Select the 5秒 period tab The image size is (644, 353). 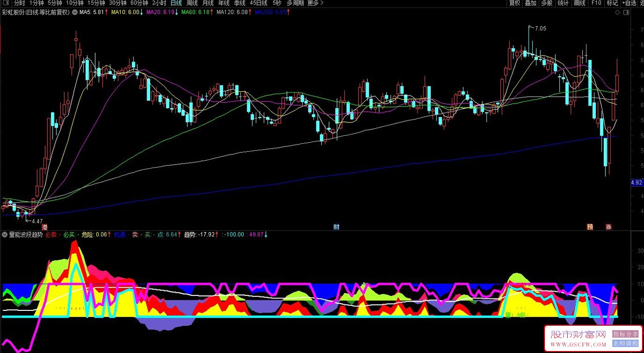click(x=277, y=3)
